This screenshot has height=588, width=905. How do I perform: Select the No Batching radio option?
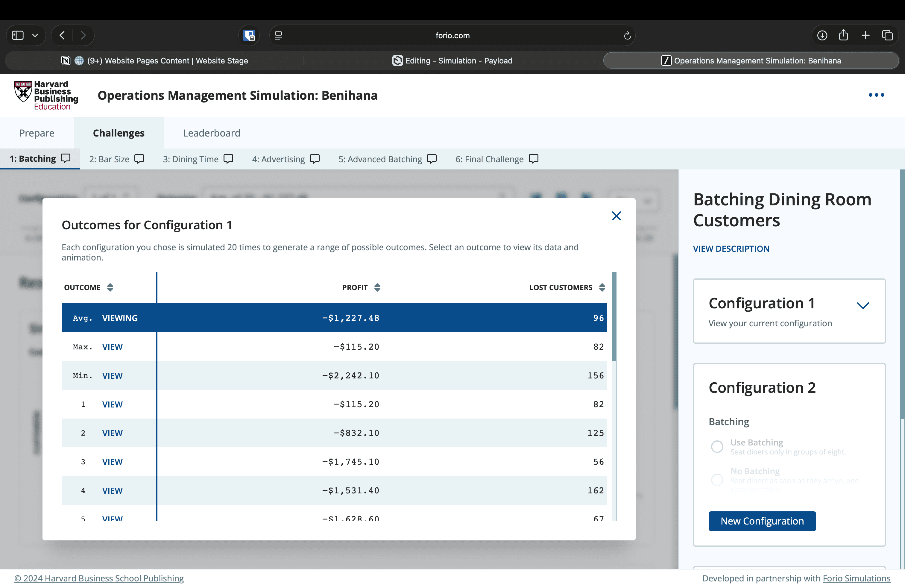(x=717, y=480)
